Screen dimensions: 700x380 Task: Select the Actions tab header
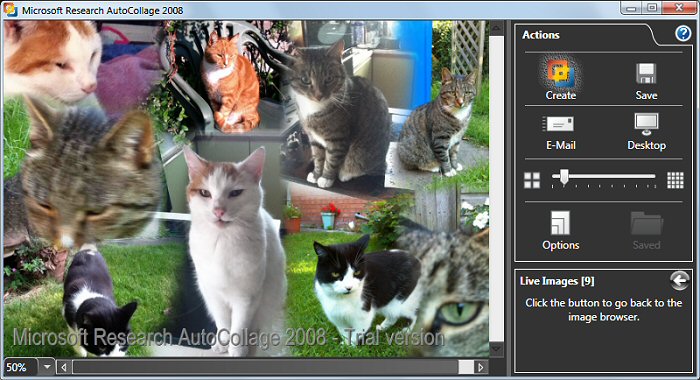click(541, 35)
